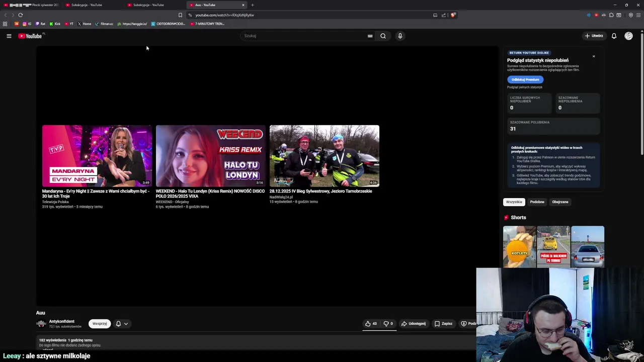Open the X Home bookmark
This screenshot has height=362, width=644.
click(x=85, y=24)
